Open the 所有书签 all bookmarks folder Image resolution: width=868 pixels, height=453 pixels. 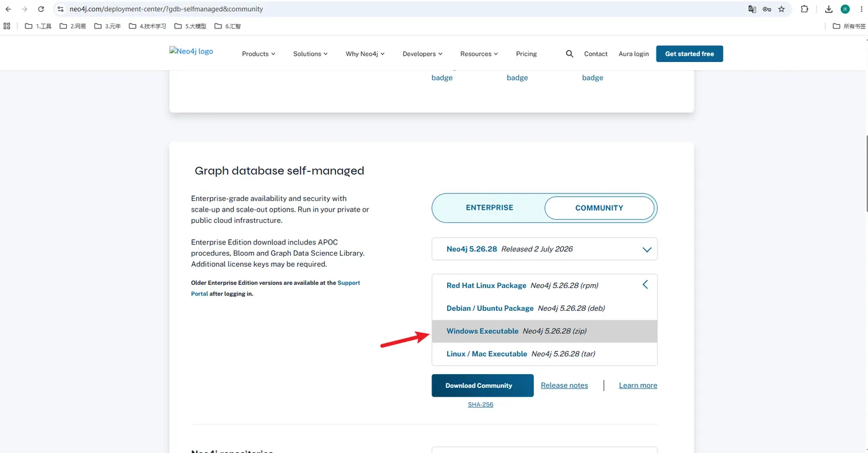(849, 26)
